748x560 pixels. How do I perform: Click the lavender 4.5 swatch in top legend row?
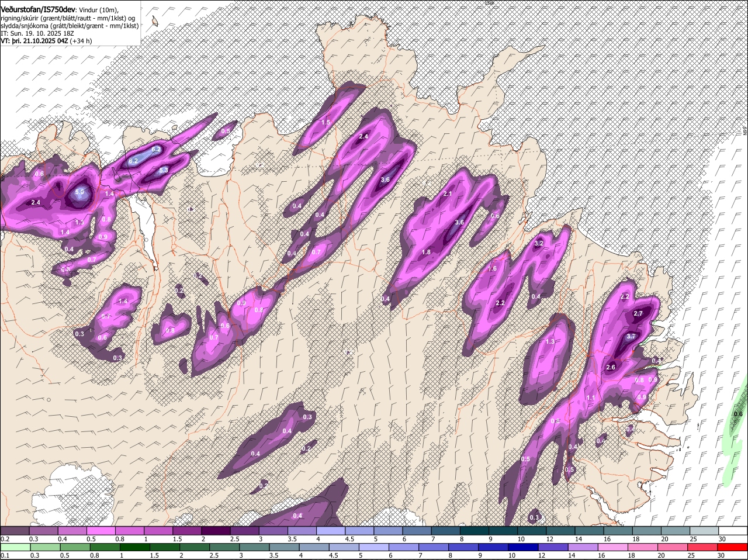359,530
